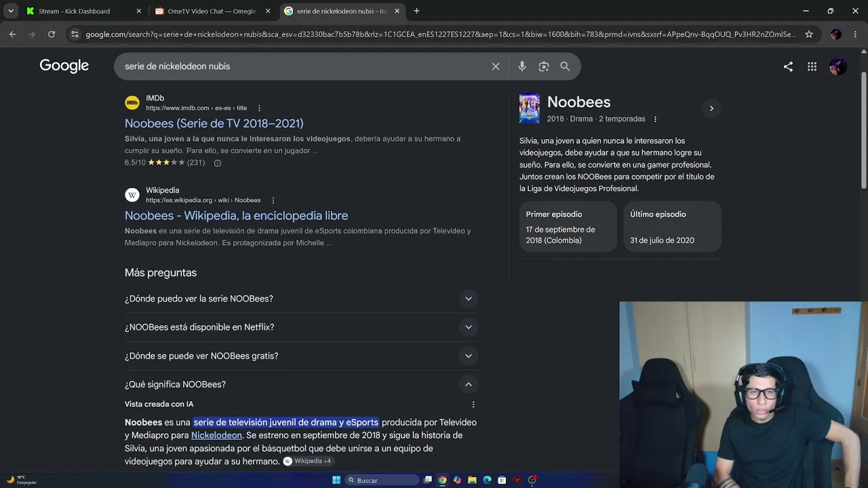The height and width of the screenshot is (488, 868).
Task: Expand the Noobees knowledge panel arrow
Action: coord(711,108)
